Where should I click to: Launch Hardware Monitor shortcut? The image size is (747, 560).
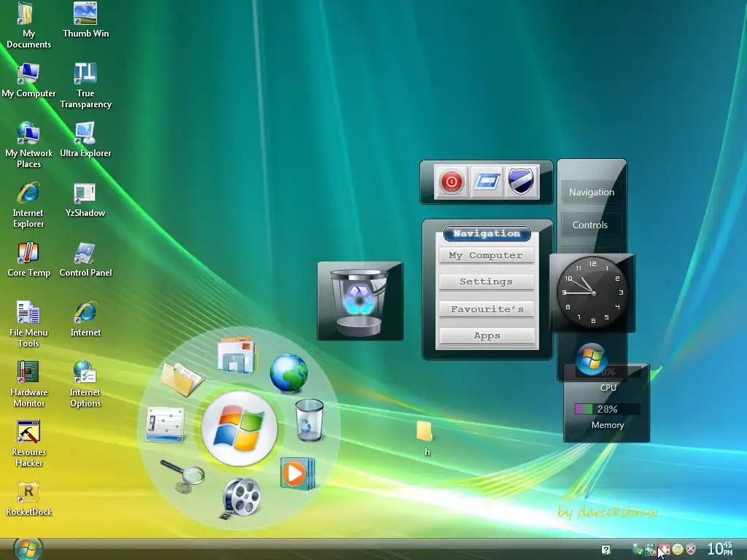pyautogui.click(x=28, y=384)
